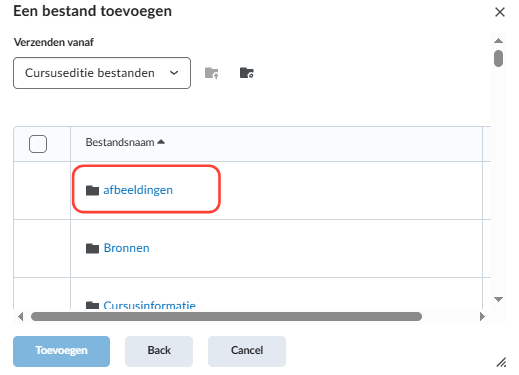The width and height of the screenshot is (519, 375).
Task: Click the vertical scrollbar down arrow
Action: click(x=498, y=299)
